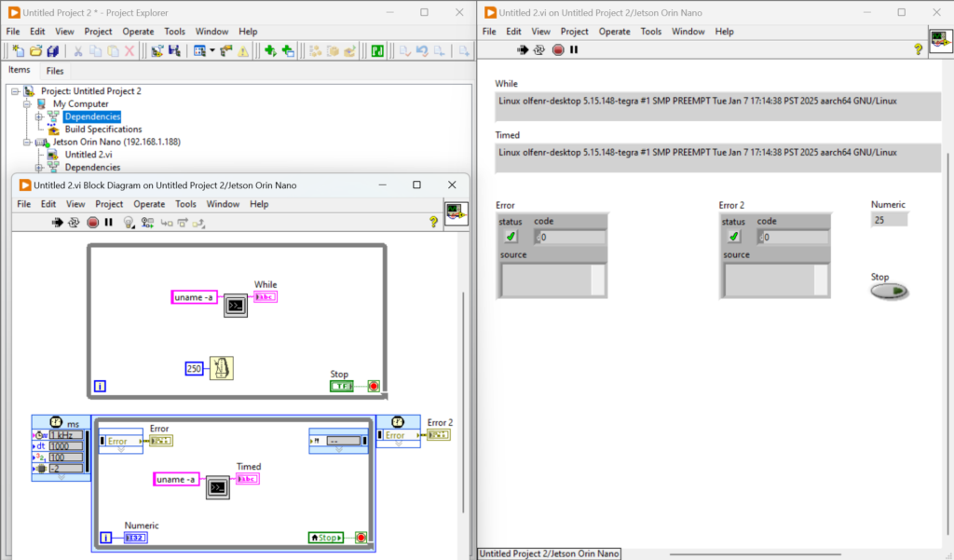This screenshot has width=954, height=560.
Task: Collapse Jetson Orin Nano target node
Action: click(x=27, y=143)
